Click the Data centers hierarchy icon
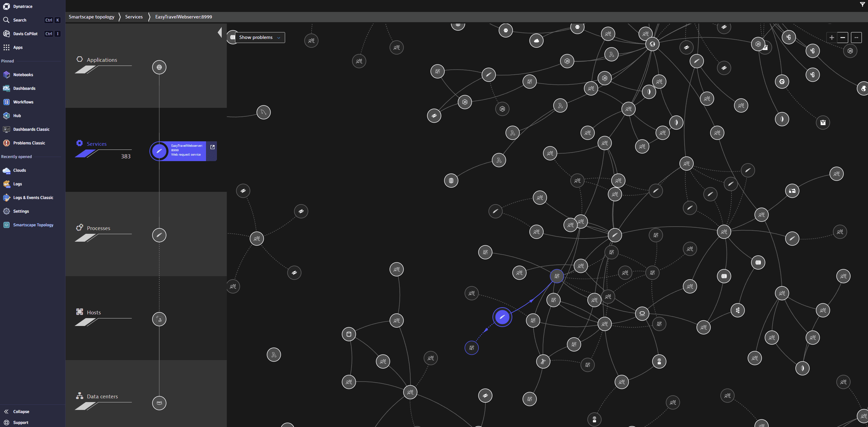Image resolution: width=868 pixels, height=427 pixels. [x=79, y=396]
